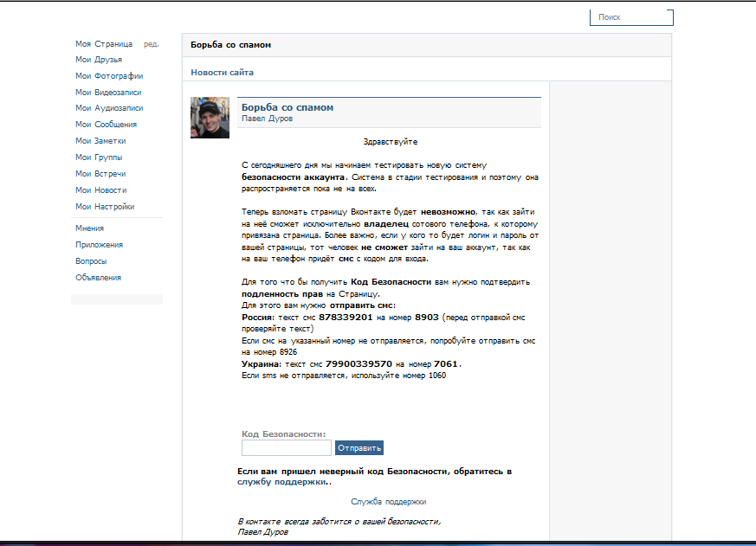The height and width of the screenshot is (546, 756).
Task: Open Мои Сообщения
Action: [106, 125]
